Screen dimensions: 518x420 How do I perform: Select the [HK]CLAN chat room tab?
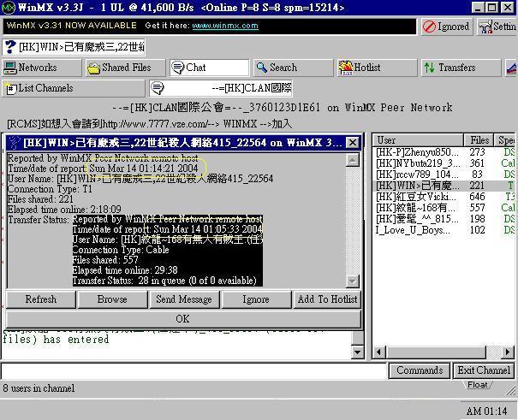pyautogui.click(x=221, y=88)
